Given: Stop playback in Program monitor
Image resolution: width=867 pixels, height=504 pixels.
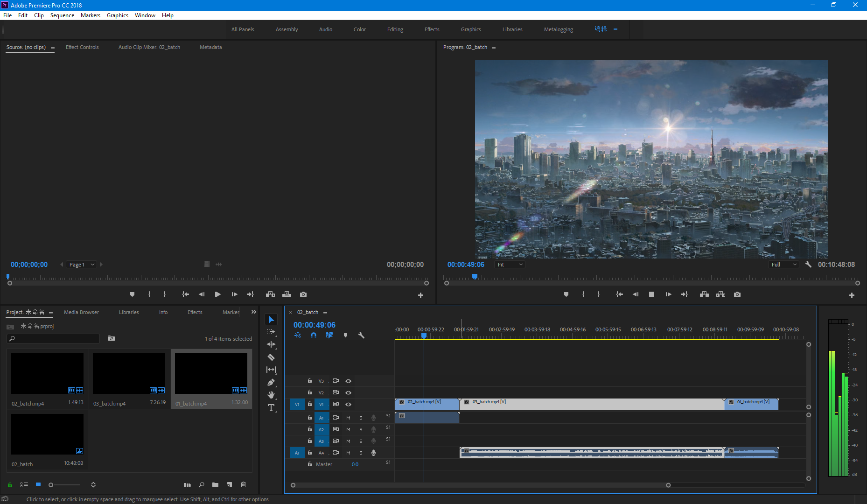Looking at the screenshot, I should pyautogui.click(x=652, y=294).
